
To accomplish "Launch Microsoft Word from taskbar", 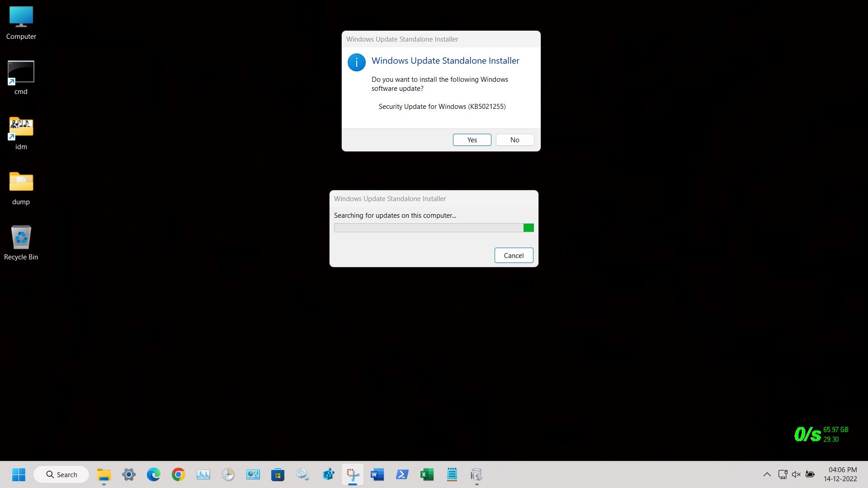I will click(x=377, y=474).
